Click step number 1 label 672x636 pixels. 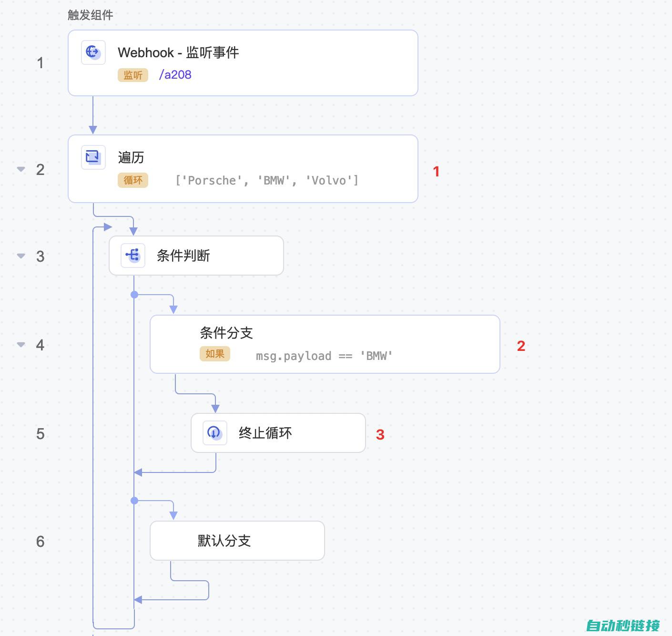(41, 63)
